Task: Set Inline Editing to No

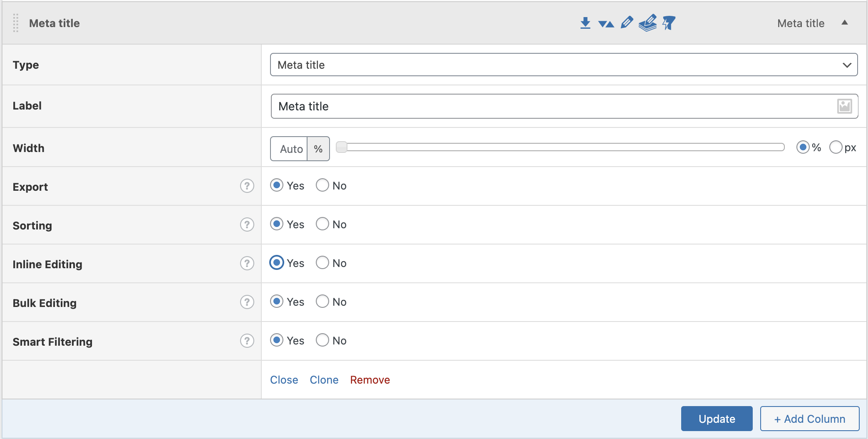Action: pyautogui.click(x=322, y=263)
